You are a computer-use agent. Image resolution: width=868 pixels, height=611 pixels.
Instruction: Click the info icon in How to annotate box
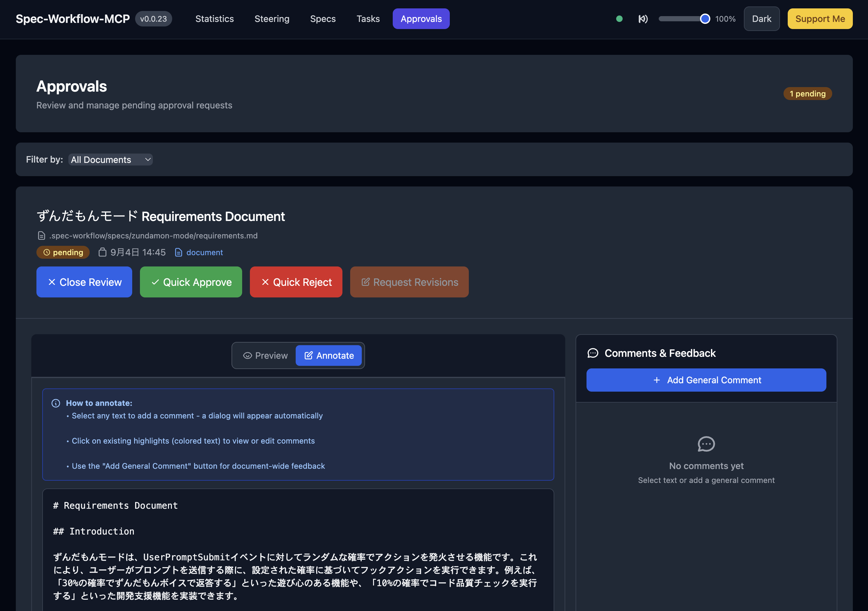(x=55, y=403)
